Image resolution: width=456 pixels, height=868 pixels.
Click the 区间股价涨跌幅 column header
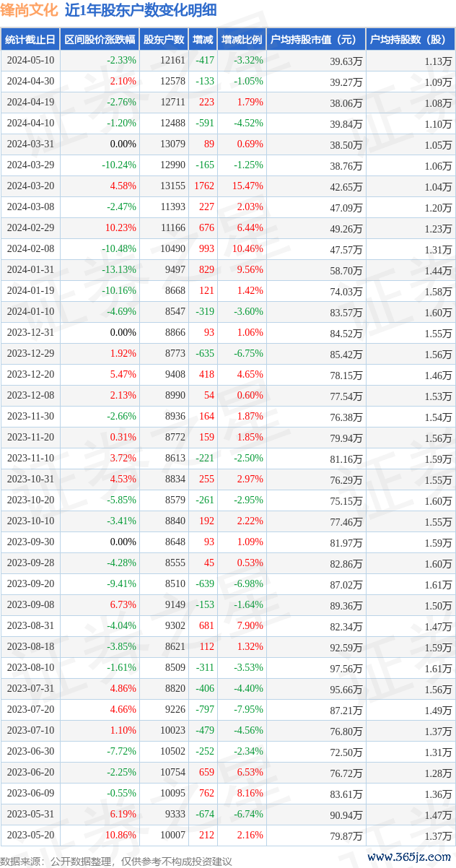[100, 40]
